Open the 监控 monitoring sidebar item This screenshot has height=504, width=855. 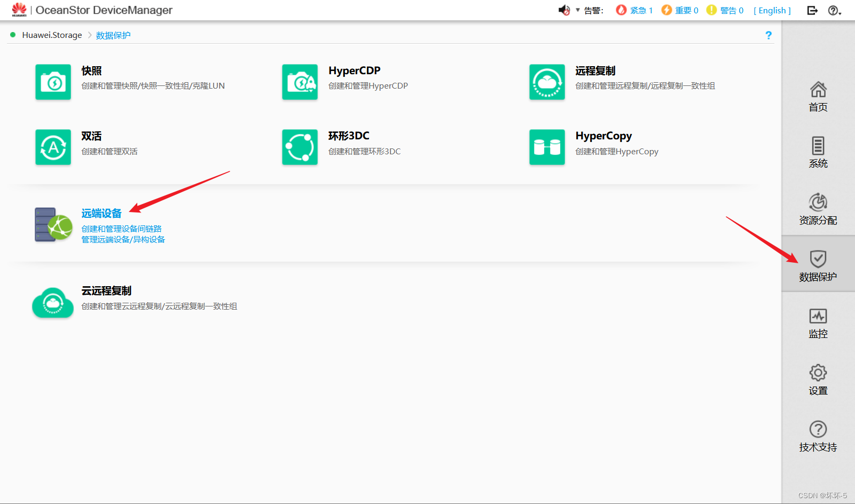(818, 323)
